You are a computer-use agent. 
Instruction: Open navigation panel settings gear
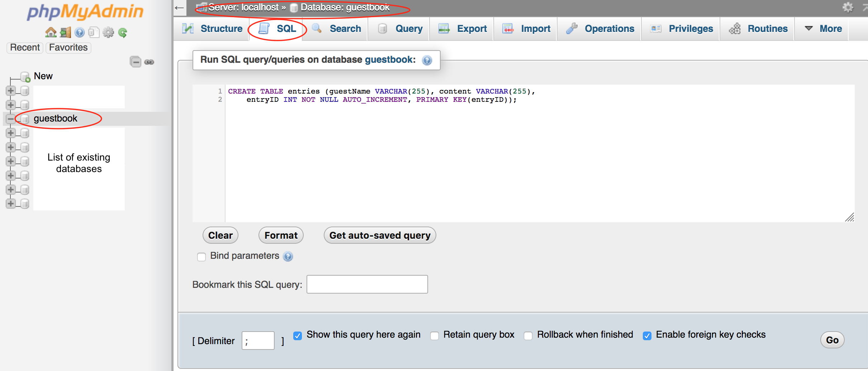click(x=108, y=32)
